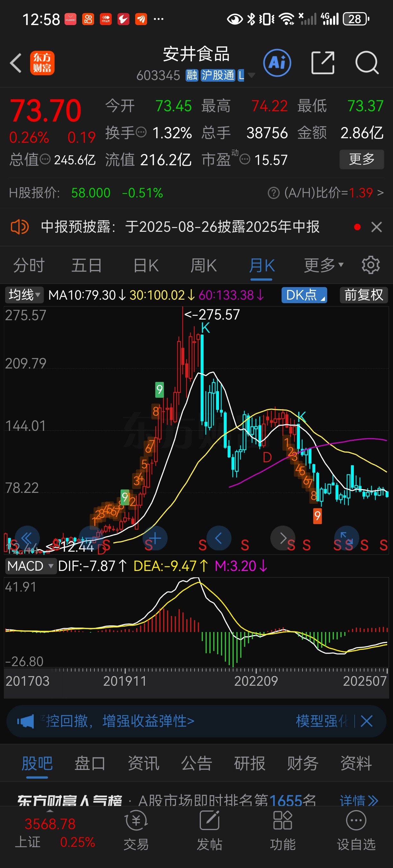This screenshot has height=868, width=393.
Task: Open the 详情 popularity ranking link
Action: (359, 800)
